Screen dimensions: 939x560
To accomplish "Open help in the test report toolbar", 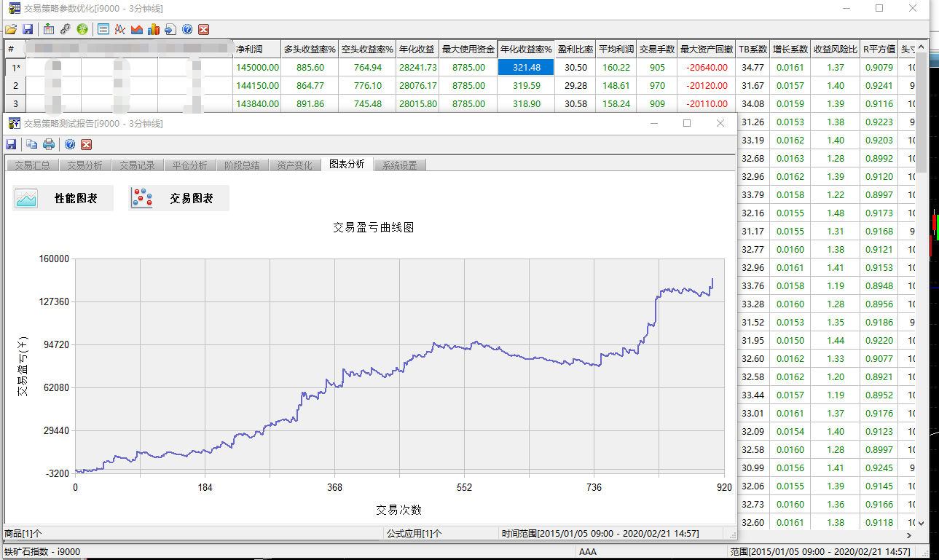I will [x=70, y=144].
